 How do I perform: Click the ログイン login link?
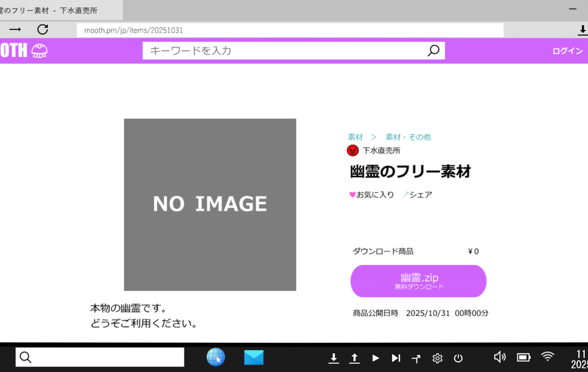pyautogui.click(x=567, y=51)
